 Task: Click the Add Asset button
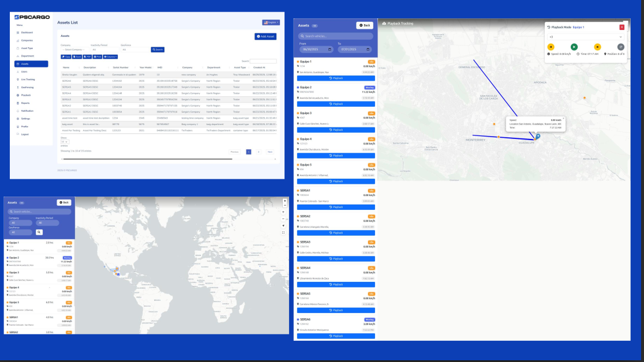(x=265, y=36)
